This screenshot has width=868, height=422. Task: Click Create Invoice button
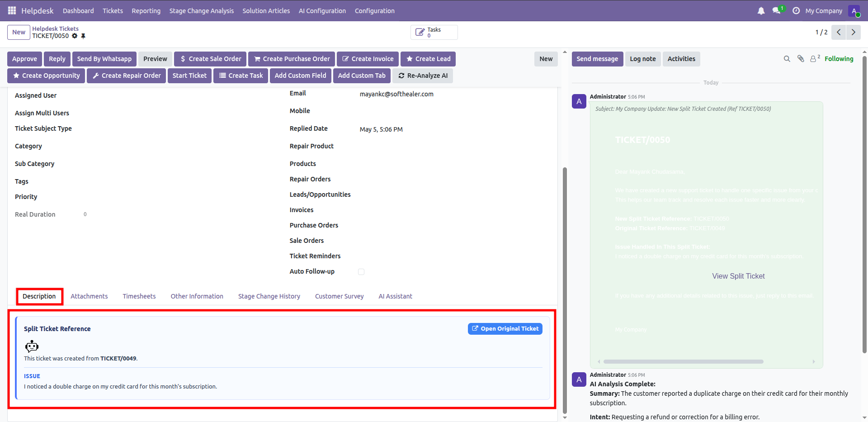368,59
